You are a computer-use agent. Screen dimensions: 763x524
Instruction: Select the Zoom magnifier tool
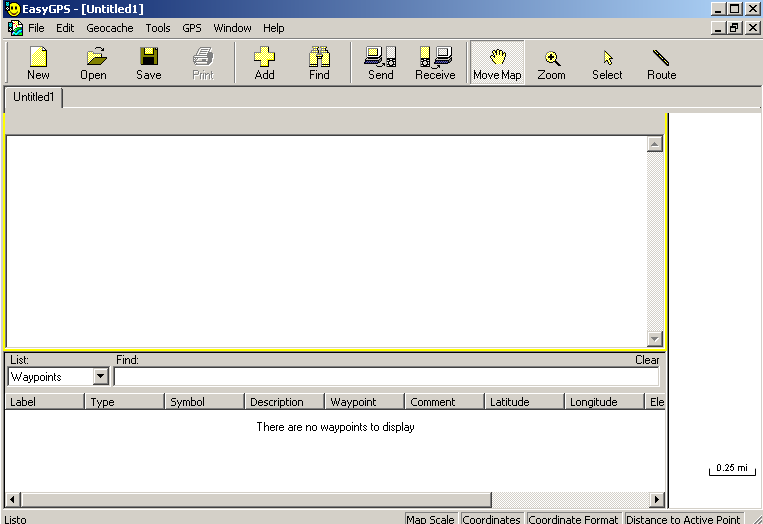pos(551,63)
